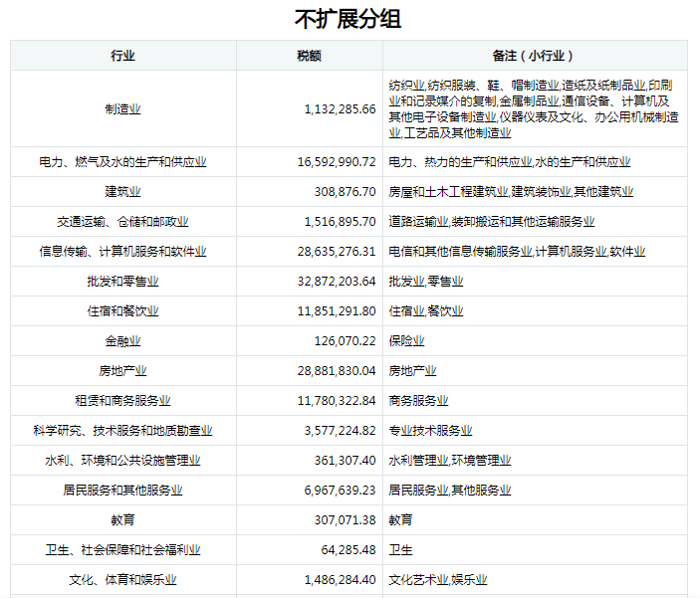Select the 保险业 sub-industry link
This screenshot has height=598, width=700.
coord(406,341)
